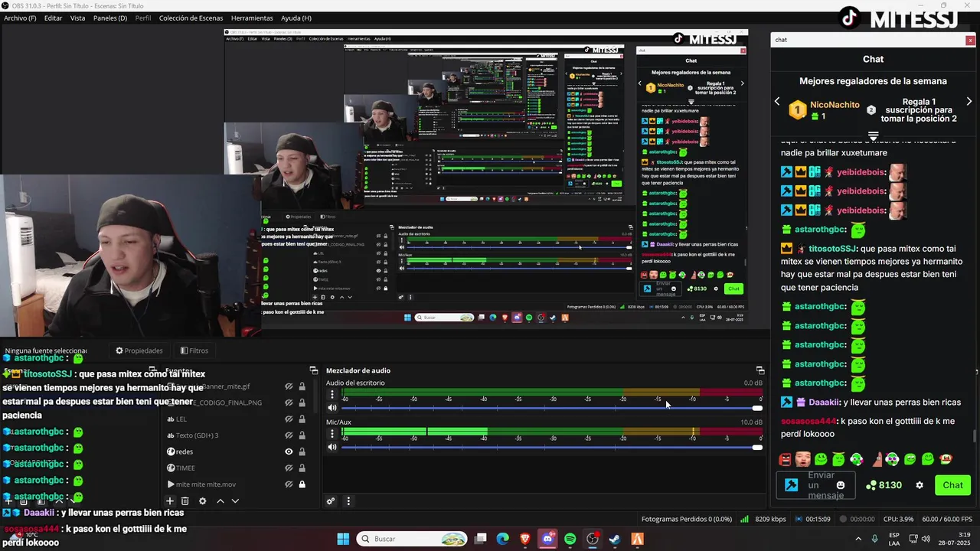The width and height of the screenshot is (980, 551).
Task: Hide the redes source
Action: coord(289,452)
